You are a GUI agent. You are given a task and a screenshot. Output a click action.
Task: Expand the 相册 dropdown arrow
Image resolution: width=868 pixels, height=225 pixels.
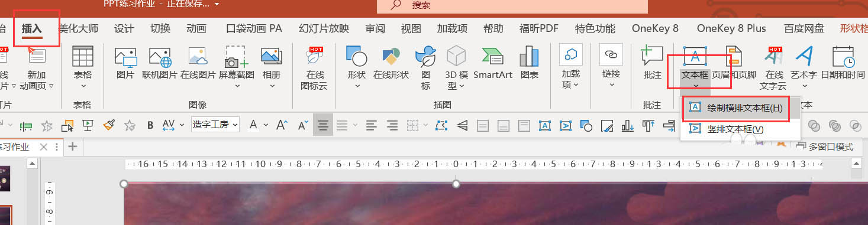272,86
